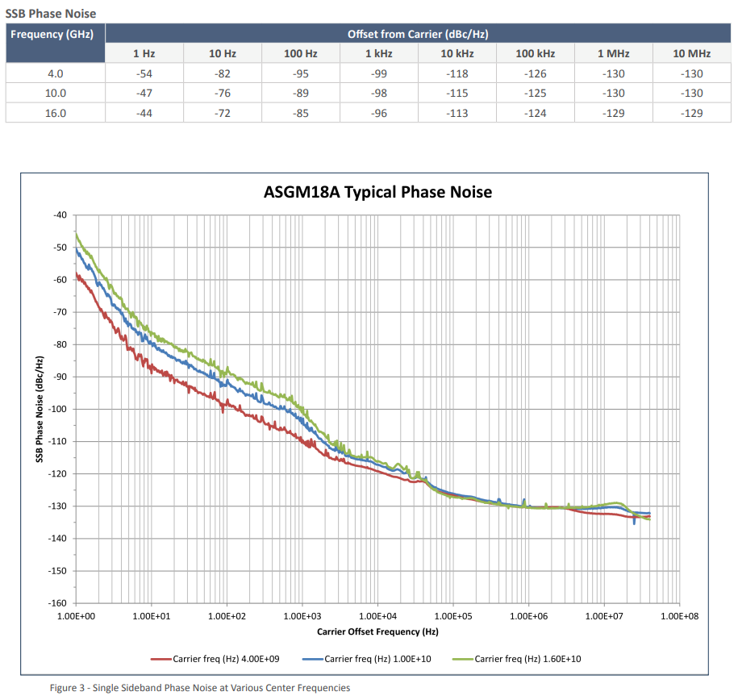Select the "-40" y-axis tick label
The height and width of the screenshot is (700, 738).
tap(60, 215)
